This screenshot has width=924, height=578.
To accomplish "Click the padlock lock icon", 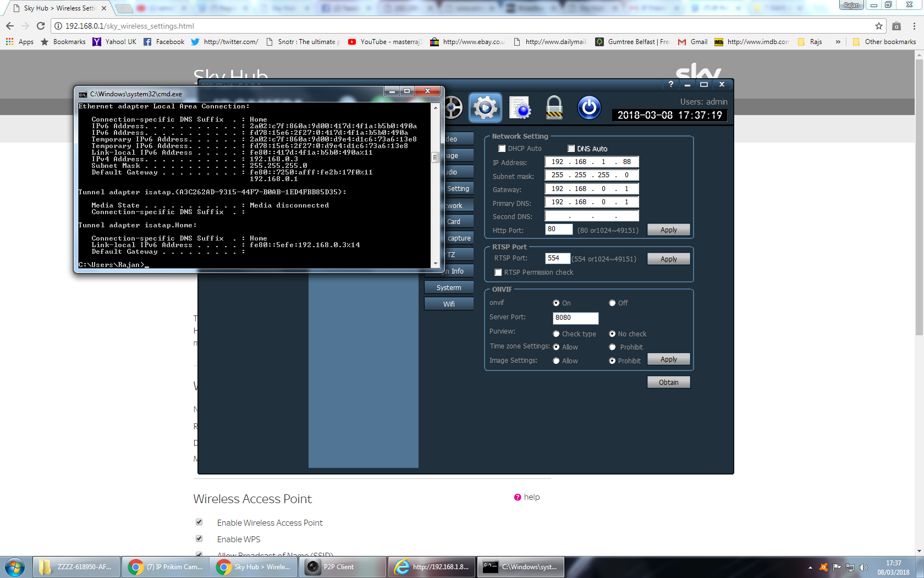I will (x=554, y=107).
